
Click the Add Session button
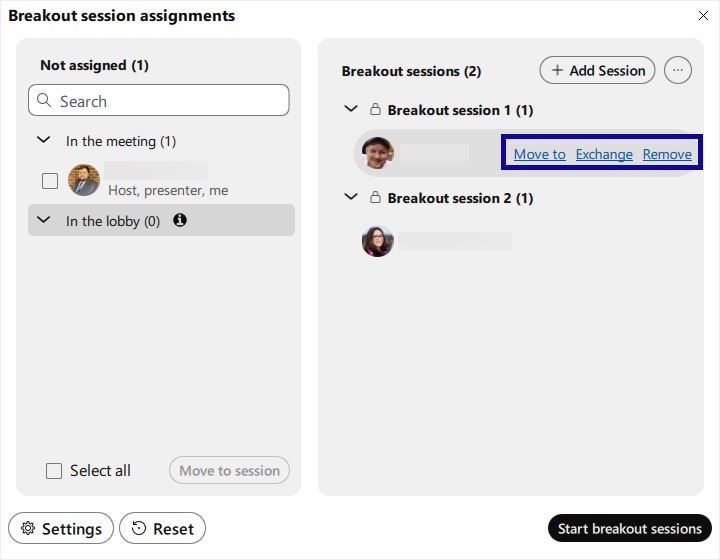click(597, 70)
